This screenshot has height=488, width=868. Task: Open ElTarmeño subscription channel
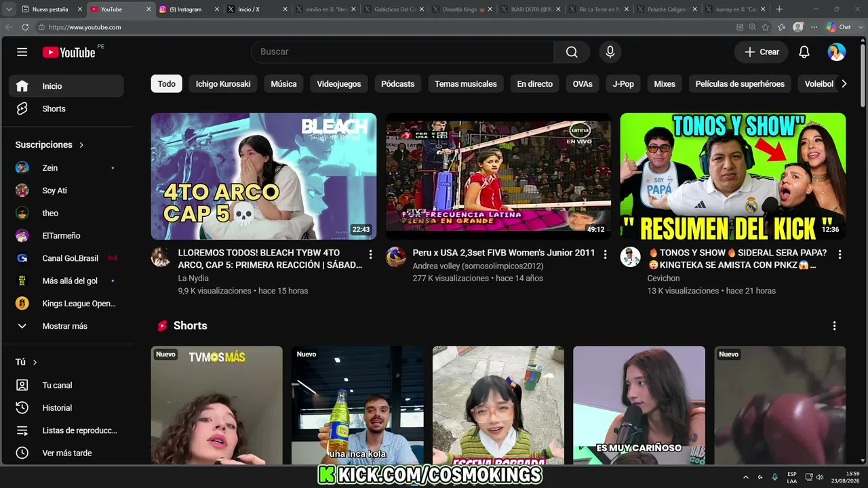click(x=66, y=236)
